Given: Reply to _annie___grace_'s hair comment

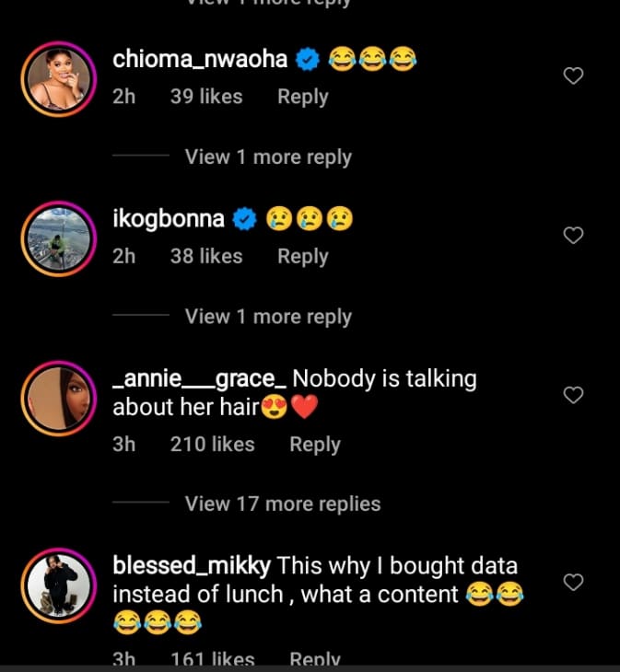Looking at the screenshot, I should click(x=314, y=445).
